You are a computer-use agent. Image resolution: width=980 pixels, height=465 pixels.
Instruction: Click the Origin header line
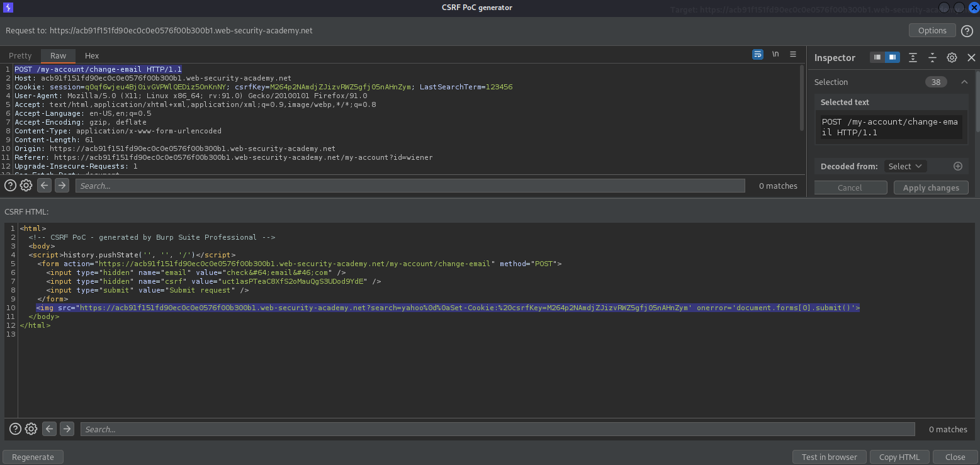pos(175,148)
